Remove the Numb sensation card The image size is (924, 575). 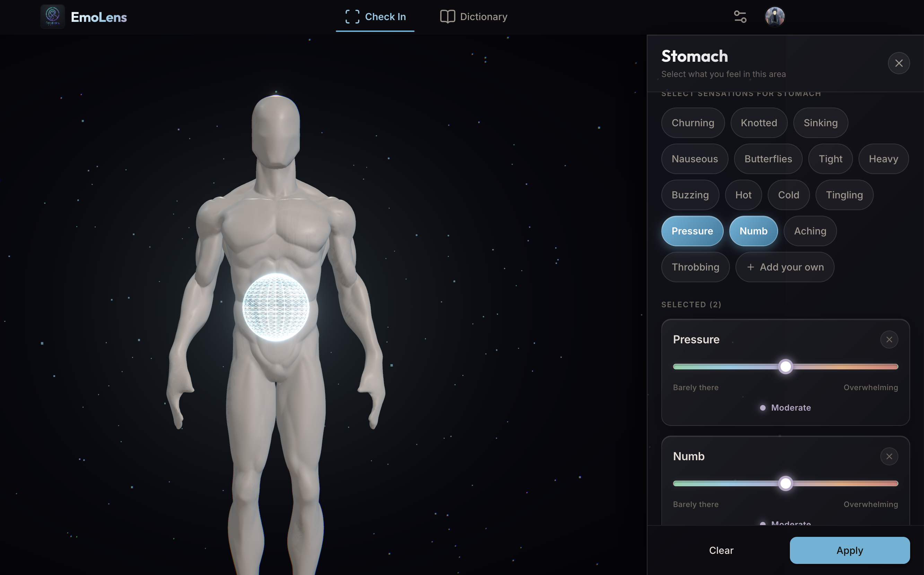[x=889, y=456]
